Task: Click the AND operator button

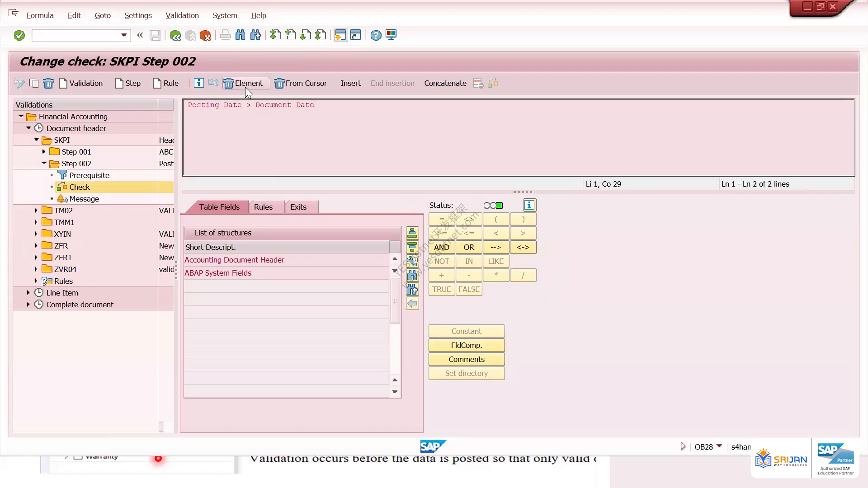Action: coord(442,247)
